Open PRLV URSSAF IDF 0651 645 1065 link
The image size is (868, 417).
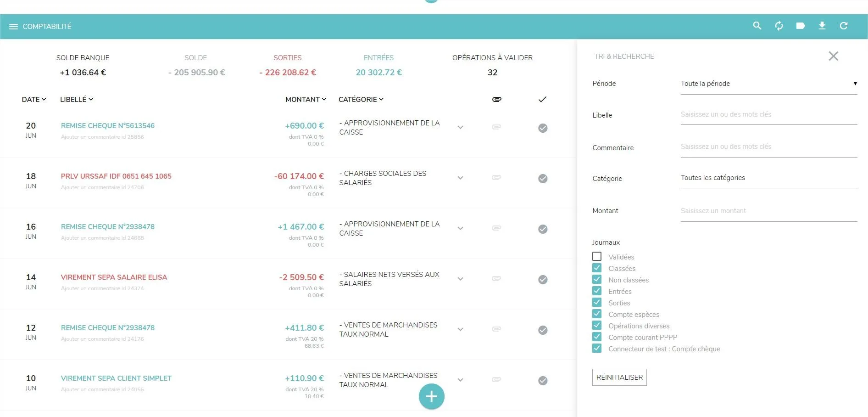pyautogui.click(x=116, y=176)
